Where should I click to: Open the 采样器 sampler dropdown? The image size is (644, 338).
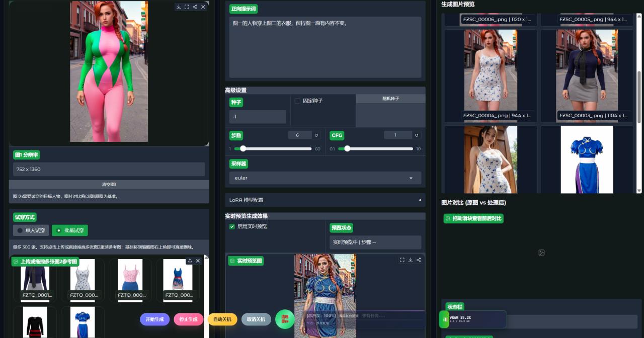(x=325, y=178)
